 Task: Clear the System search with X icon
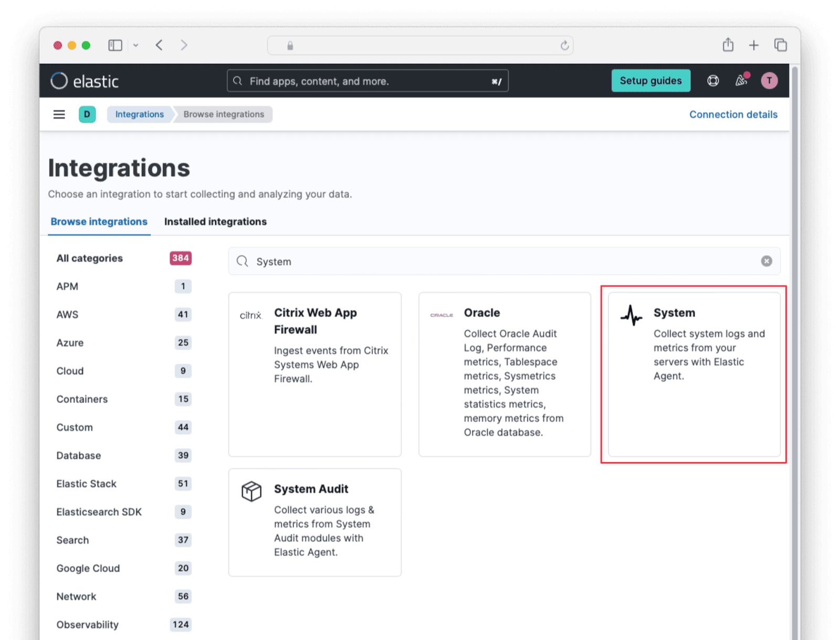766,261
